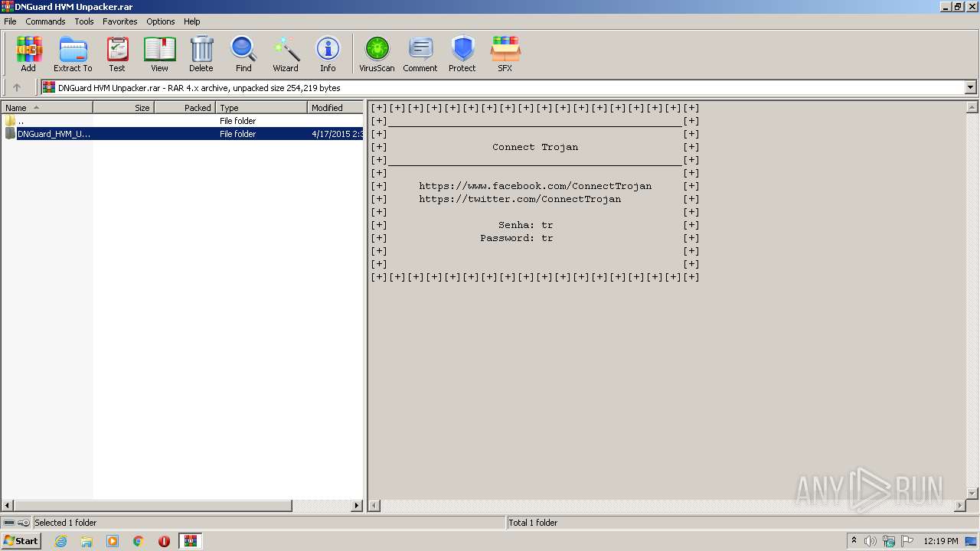The height and width of the screenshot is (551, 980).
Task: Click the Extract To toolbar icon
Action: click(x=73, y=54)
